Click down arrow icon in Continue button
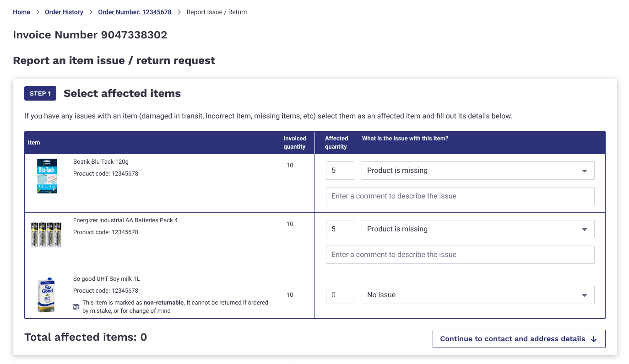This screenshot has width=629, height=364. coord(594,339)
